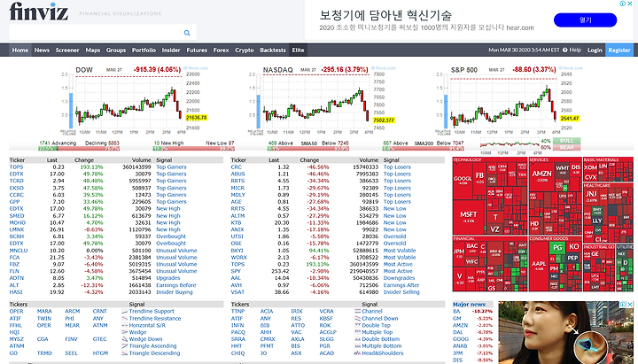The image size is (638, 364).
Task: Click the New High New Low bar
Action: pyautogui.click(x=194, y=149)
